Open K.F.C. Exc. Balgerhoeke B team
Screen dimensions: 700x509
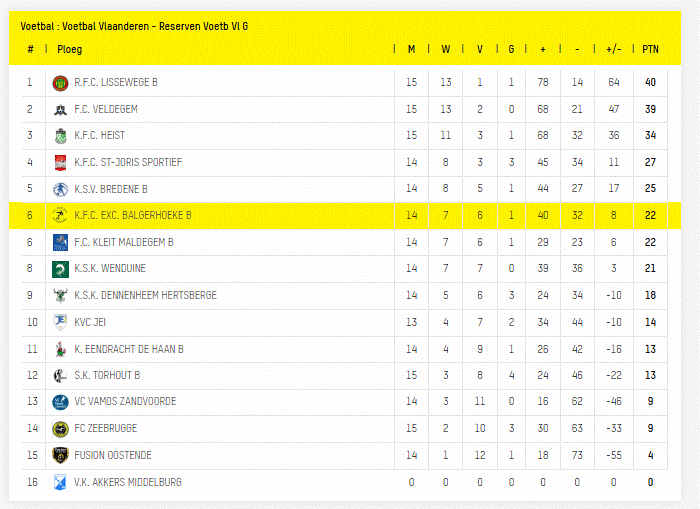pos(132,215)
